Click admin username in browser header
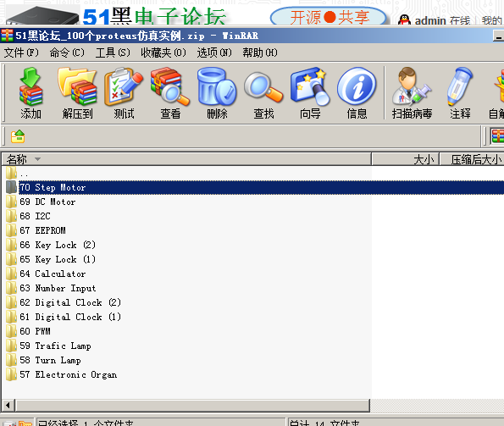Viewport: 504px width, 426px height. 430,21
